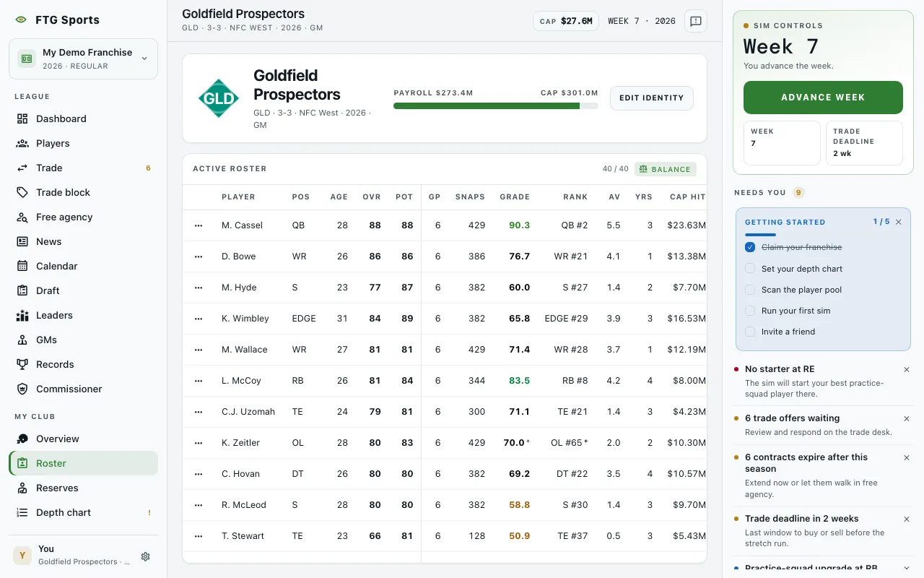Click the Depth chart list icon
The image size is (924, 578).
[x=22, y=512]
